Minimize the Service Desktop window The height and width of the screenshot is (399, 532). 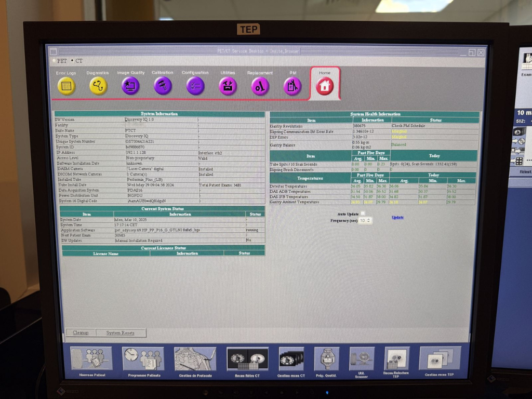click(463, 54)
